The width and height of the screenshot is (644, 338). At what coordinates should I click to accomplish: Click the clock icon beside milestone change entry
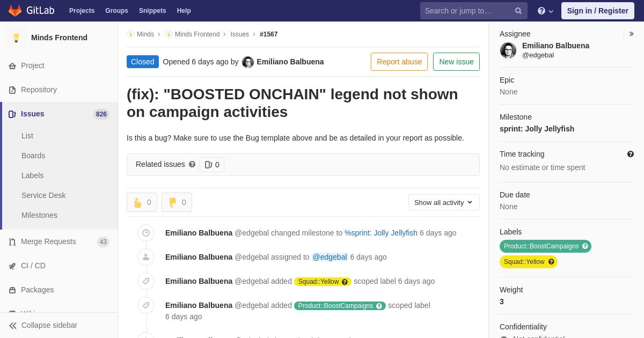pos(146,233)
